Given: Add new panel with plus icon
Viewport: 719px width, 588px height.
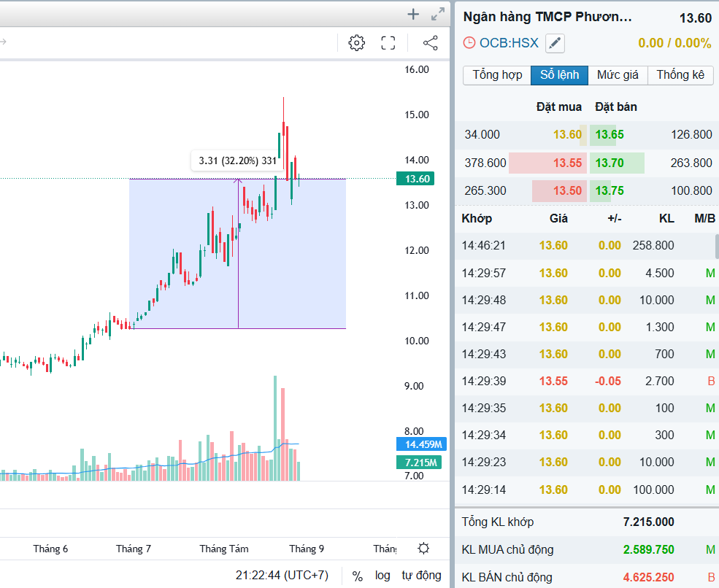Looking at the screenshot, I should tap(413, 14).
